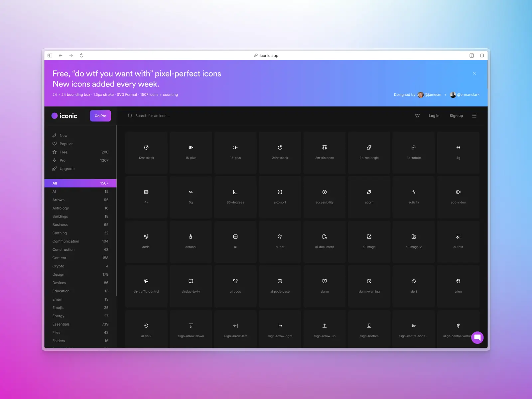Toggle the browser sidebar icon
This screenshot has width=532, height=399.
[x=50, y=56]
